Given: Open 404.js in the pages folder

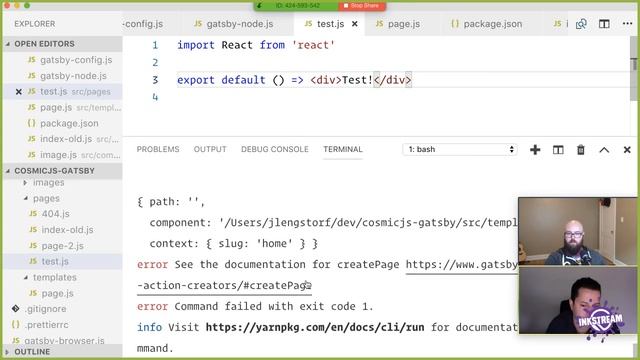Looking at the screenshot, I should [55, 214].
